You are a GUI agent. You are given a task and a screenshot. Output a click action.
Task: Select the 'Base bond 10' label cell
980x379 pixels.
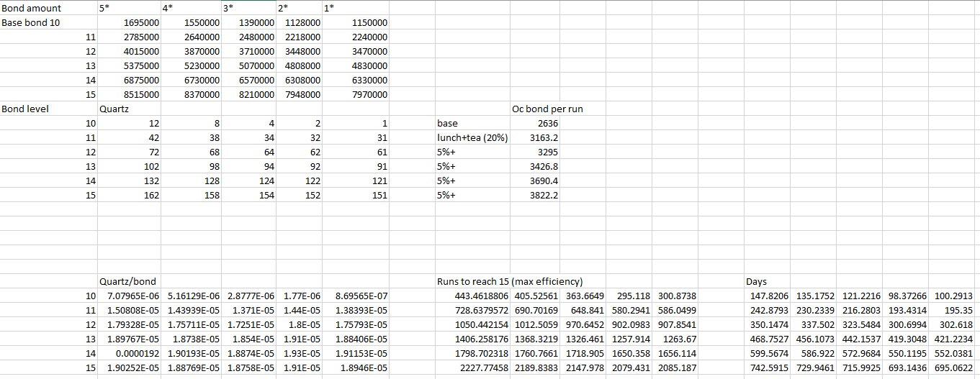point(49,22)
